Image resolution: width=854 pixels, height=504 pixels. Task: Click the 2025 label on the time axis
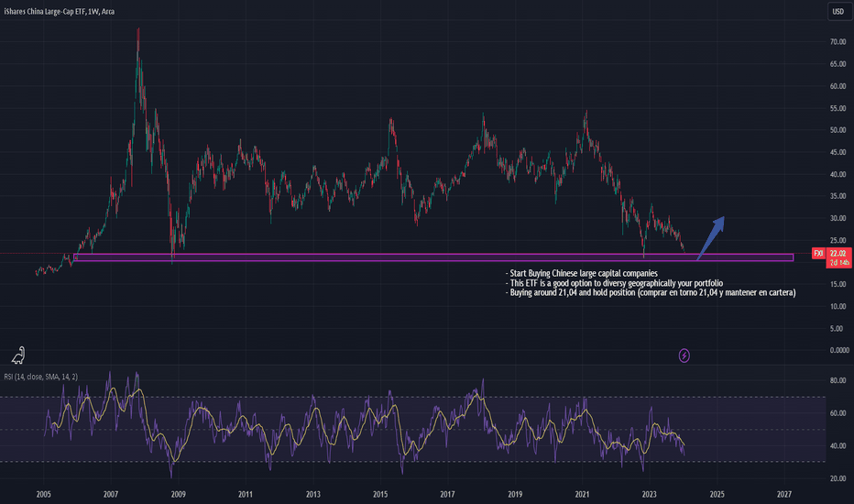717,494
